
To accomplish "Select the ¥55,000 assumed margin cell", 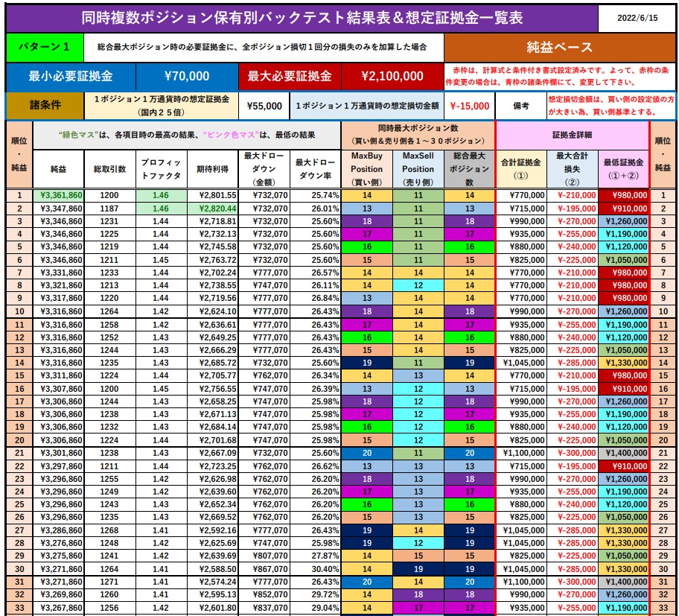I will click(x=264, y=106).
